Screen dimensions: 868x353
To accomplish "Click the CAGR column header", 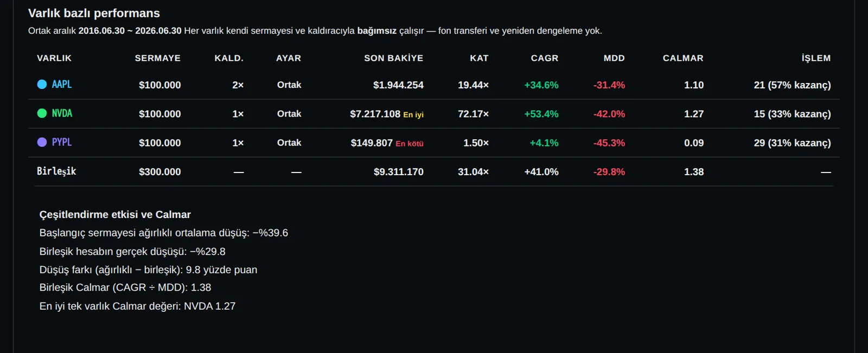I will [x=545, y=58].
